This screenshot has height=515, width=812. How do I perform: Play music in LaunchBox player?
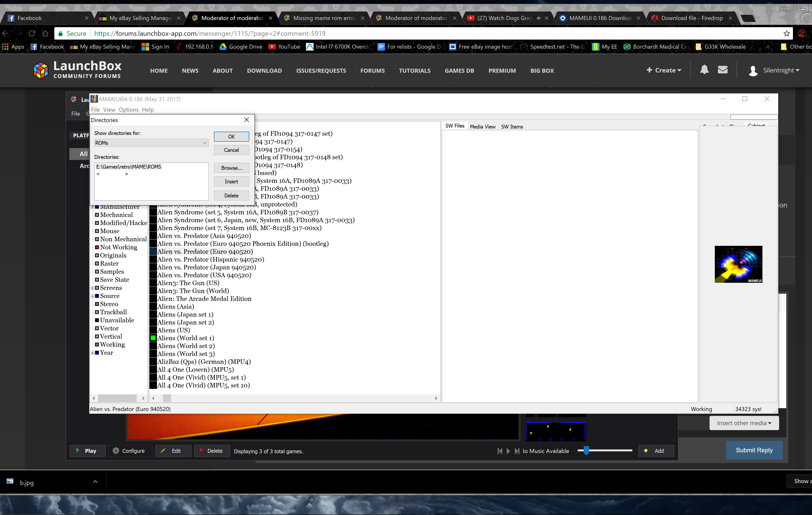tap(508, 451)
